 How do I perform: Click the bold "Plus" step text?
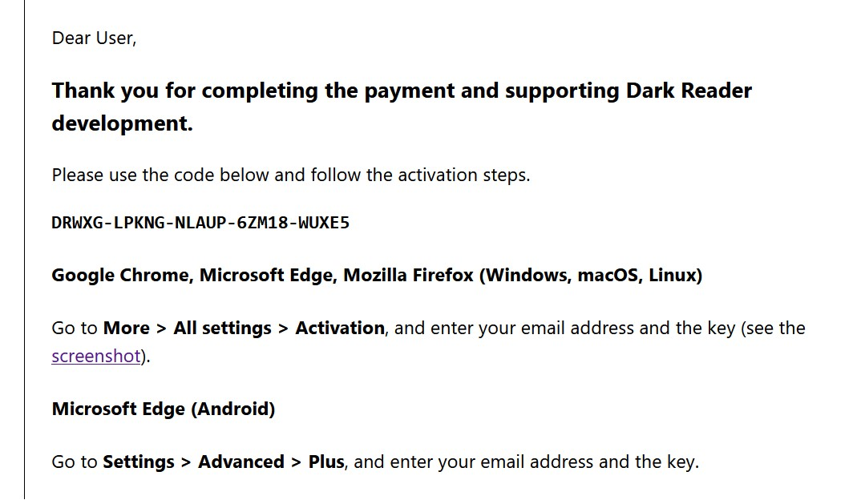(x=326, y=462)
